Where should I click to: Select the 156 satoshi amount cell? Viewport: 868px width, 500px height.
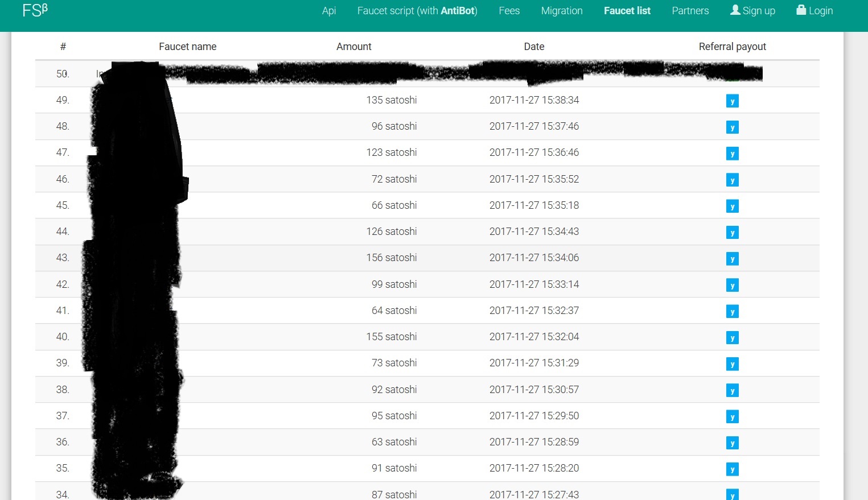tap(392, 258)
